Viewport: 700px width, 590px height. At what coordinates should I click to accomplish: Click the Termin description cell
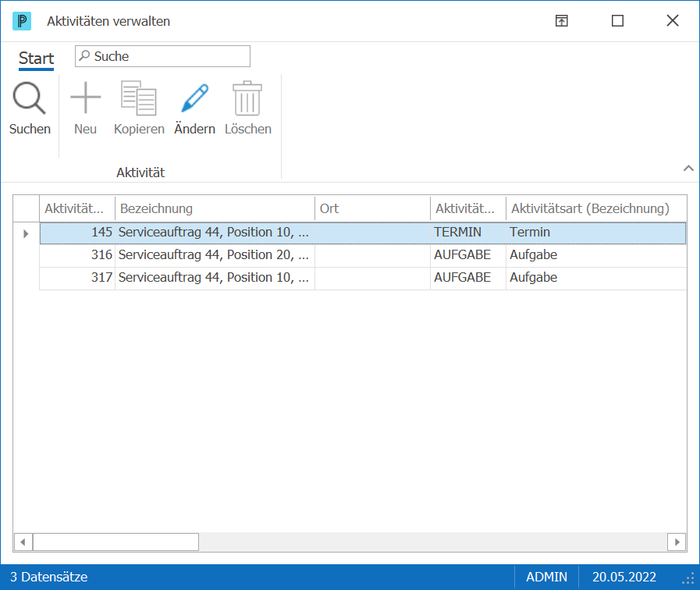tap(596, 233)
